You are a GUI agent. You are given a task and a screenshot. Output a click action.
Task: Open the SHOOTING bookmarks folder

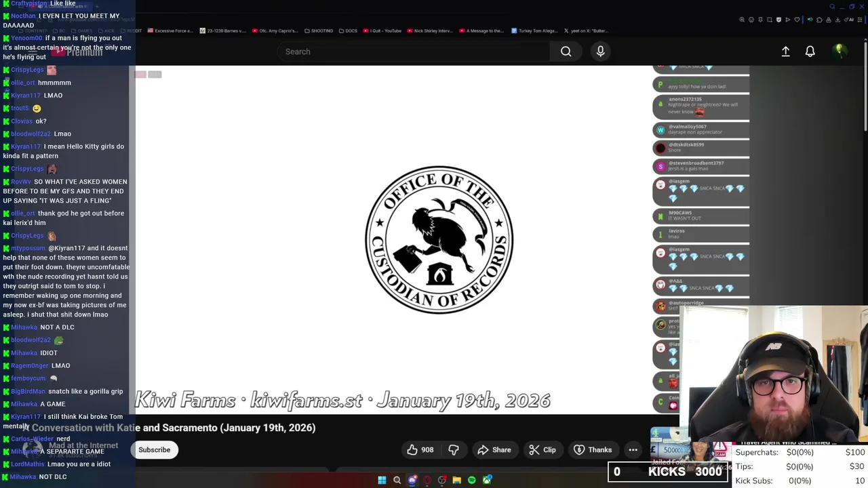coord(319,30)
